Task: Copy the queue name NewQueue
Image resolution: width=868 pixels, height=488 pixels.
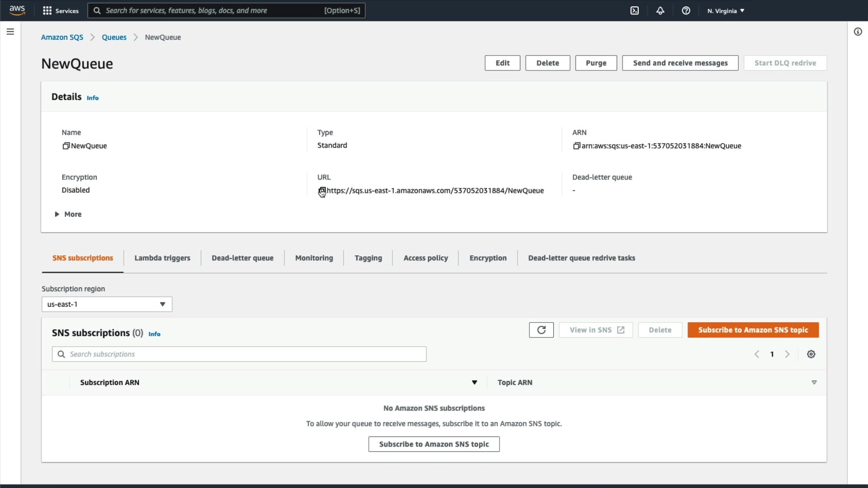Action: 66,146
